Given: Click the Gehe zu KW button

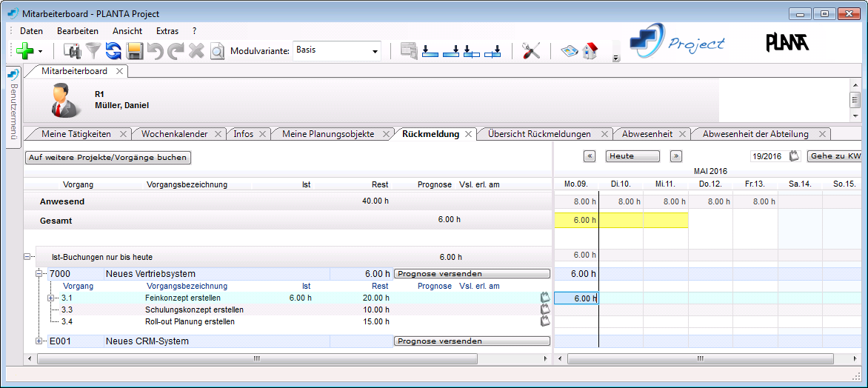Looking at the screenshot, I should click(835, 156).
